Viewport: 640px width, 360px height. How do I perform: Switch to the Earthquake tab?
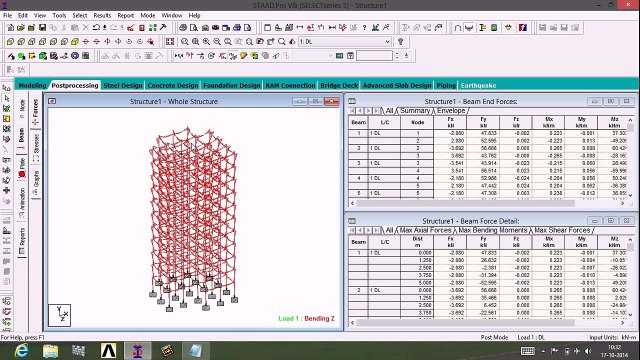point(478,85)
